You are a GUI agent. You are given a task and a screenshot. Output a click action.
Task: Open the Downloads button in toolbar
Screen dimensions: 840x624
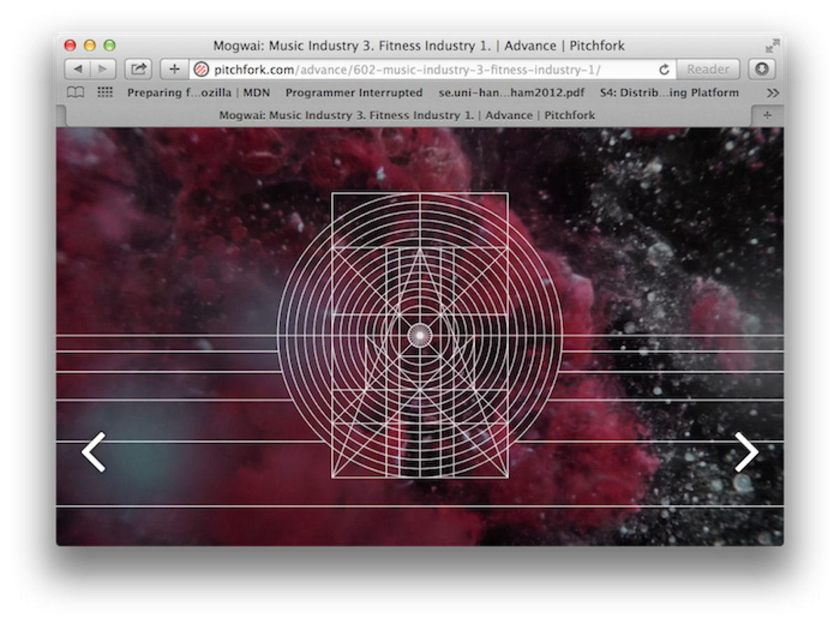tap(762, 69)
